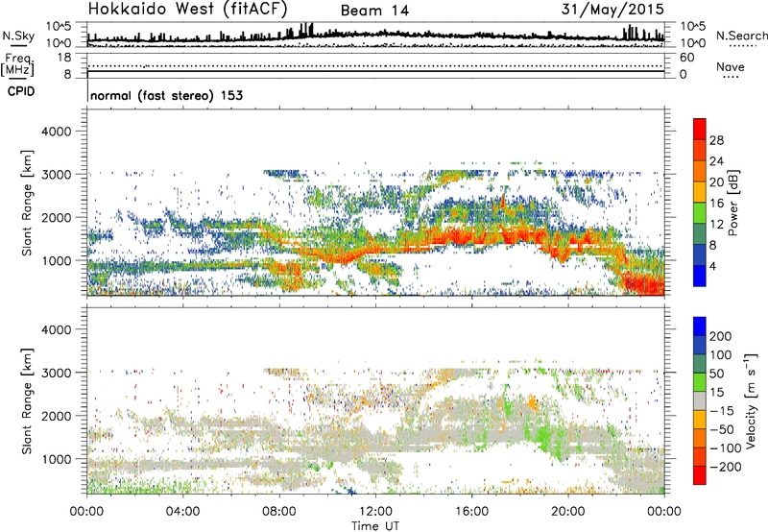This screenshot has width=768, height=532.
Task: Click the 'Power [dB]' colorbar label
Action: click(732, 203)
